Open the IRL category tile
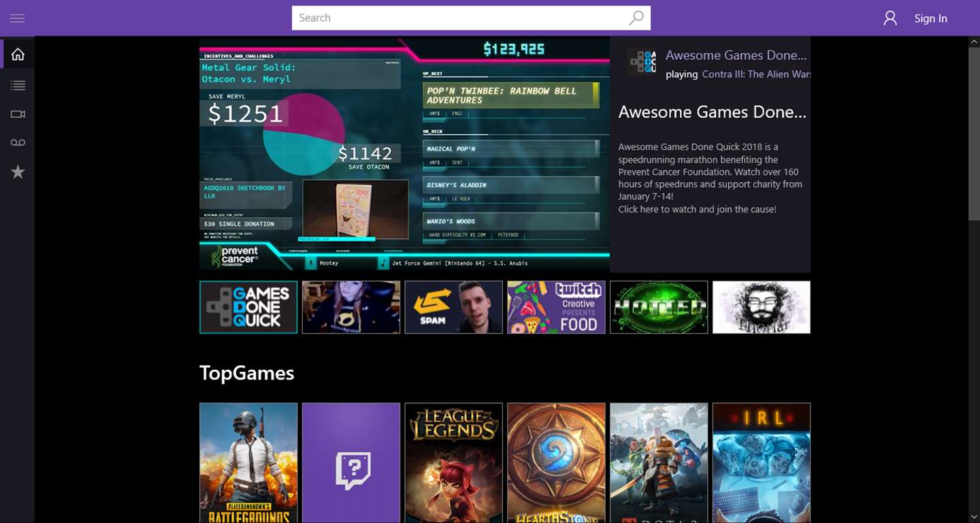This screenshot has height=523, width=980. (x=762, y=462)
